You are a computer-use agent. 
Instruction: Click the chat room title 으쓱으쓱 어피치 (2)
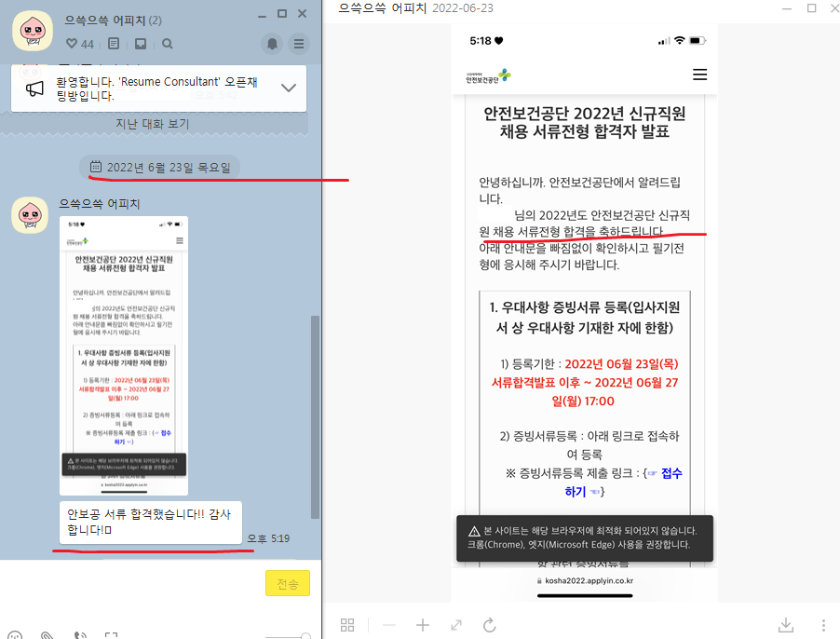tap(113, 20)
